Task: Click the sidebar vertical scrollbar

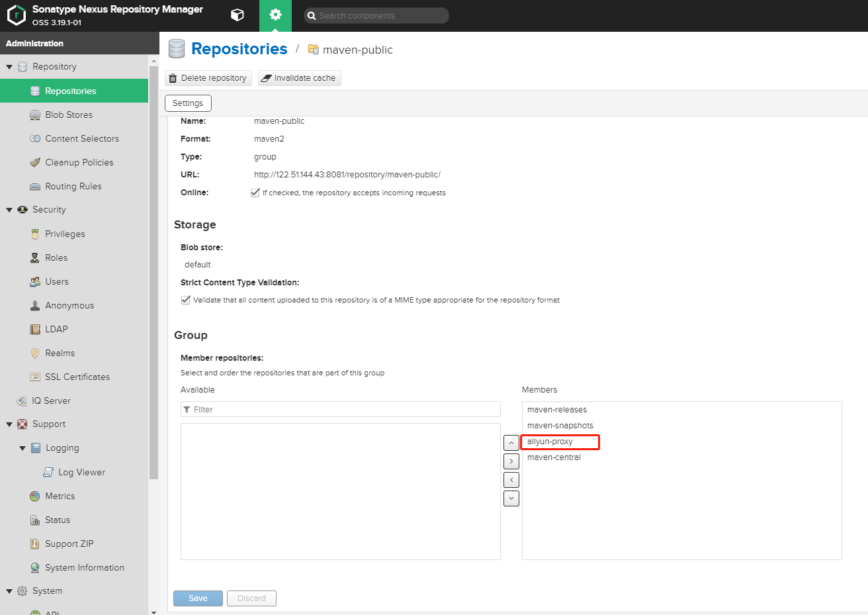Action: click(x=153, y=271)
